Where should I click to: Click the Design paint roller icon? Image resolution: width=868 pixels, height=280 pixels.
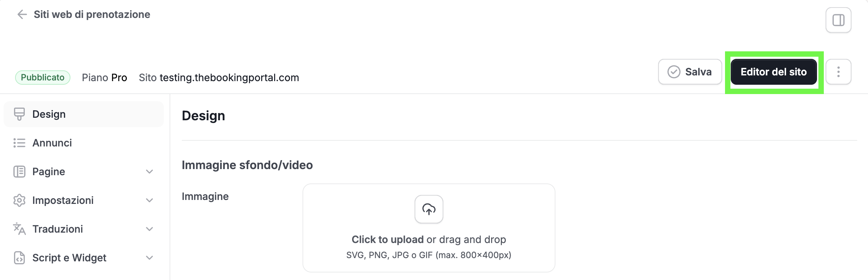click(x=19, y=114)
